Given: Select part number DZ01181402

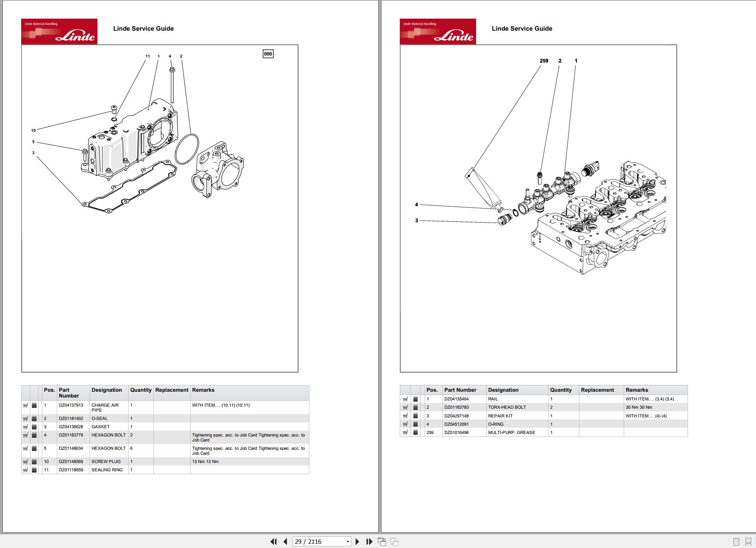Looking at the screenshot, I should tap(71, 419).
